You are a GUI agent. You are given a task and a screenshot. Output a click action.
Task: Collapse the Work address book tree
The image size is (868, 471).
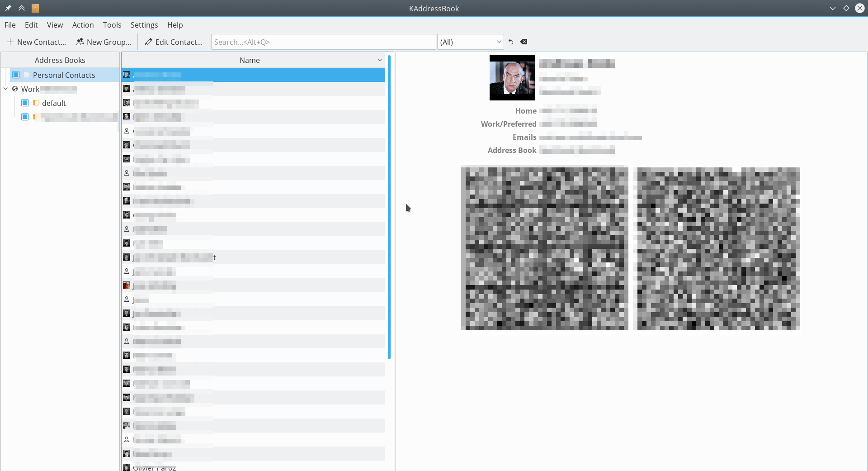(6, 89)
